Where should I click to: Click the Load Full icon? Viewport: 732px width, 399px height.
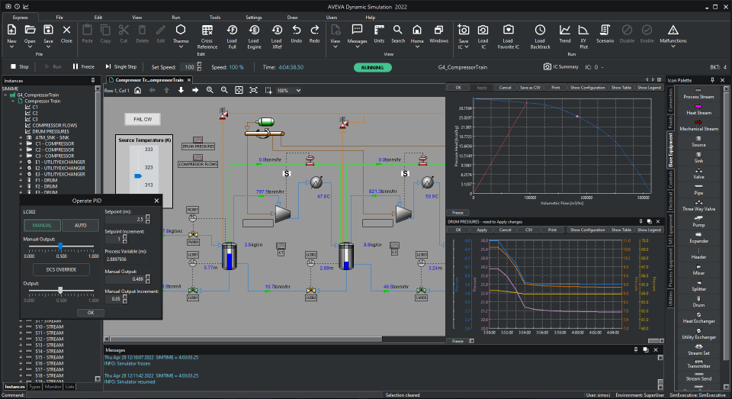[x=232, y=30]
